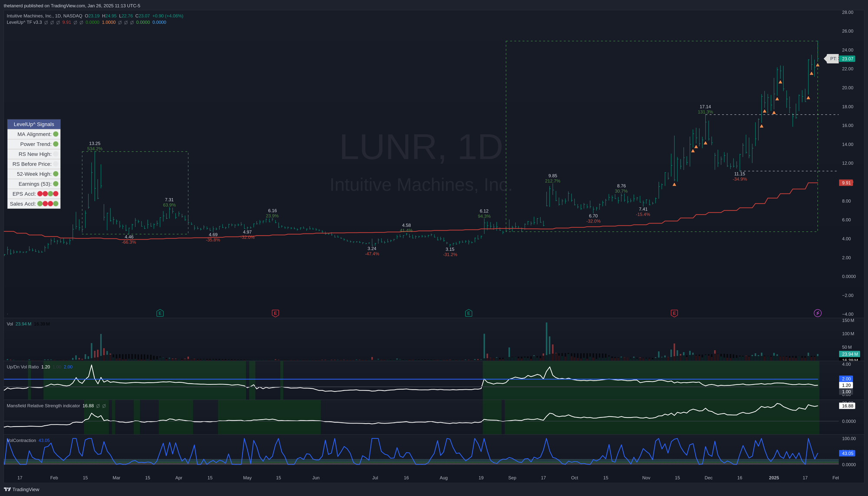Viewport: 868px width, 496px height.
Task: Click the red earnings marker in mid-May
Action: point(275,313)
